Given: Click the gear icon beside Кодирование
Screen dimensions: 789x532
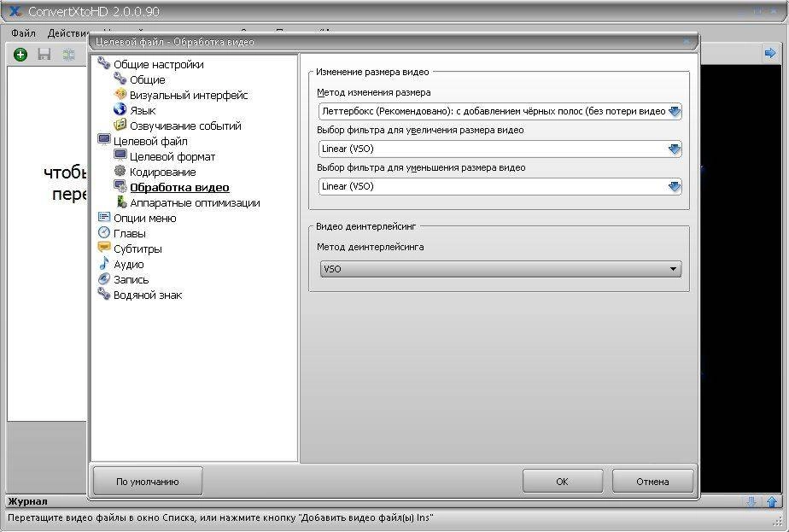Looking at the screenshot, I should coord(120,171).
